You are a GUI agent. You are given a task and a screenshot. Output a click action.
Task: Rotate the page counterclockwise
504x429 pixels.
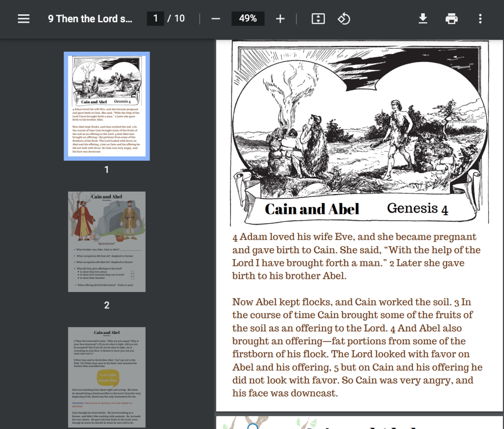(344, 19)
